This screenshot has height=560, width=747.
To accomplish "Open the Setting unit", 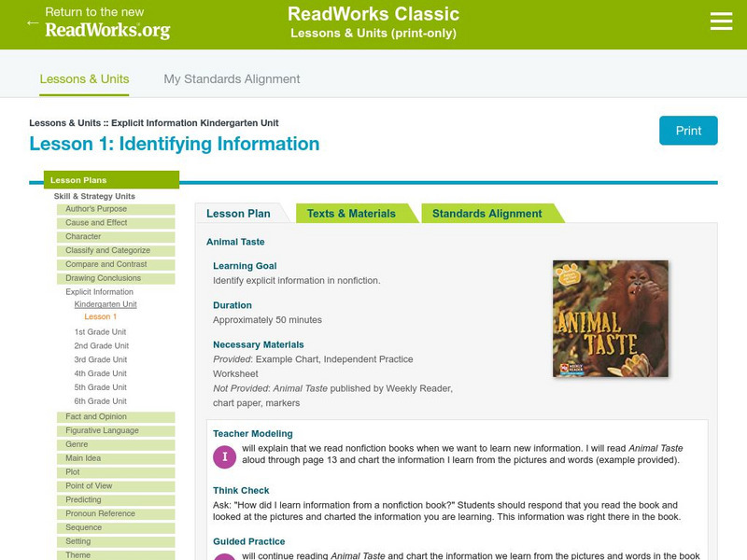I will [x=116, y=541].
